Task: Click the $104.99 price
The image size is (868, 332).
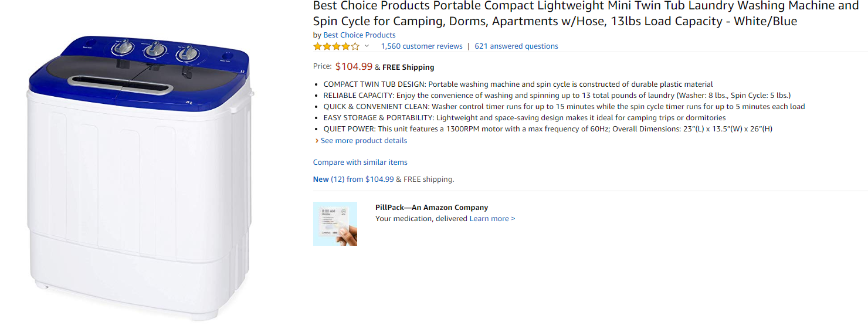Action: point(354,66)
